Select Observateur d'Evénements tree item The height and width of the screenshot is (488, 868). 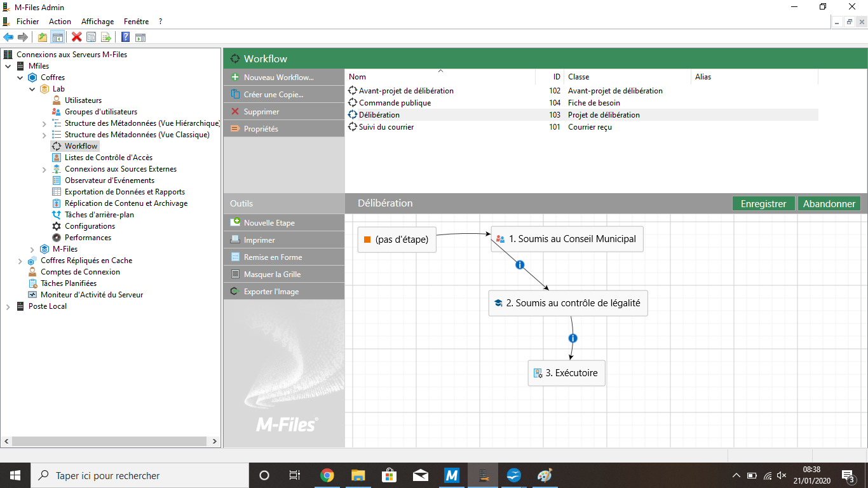click(x=109, y=180)
